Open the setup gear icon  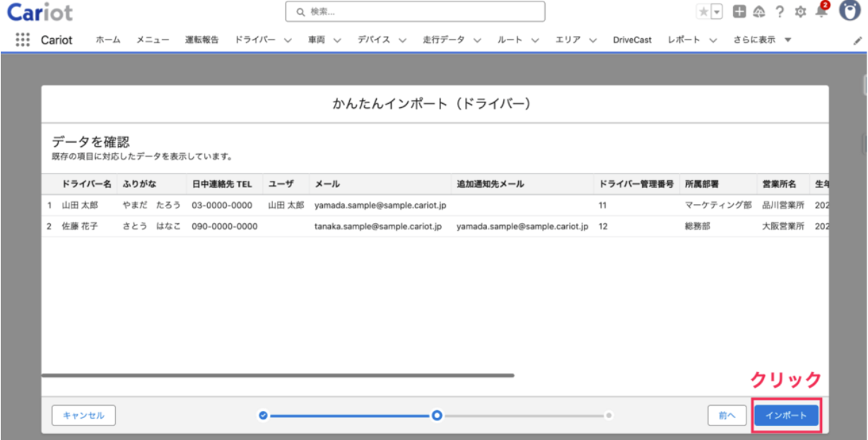pyautogui.click(x=800, y=12)
